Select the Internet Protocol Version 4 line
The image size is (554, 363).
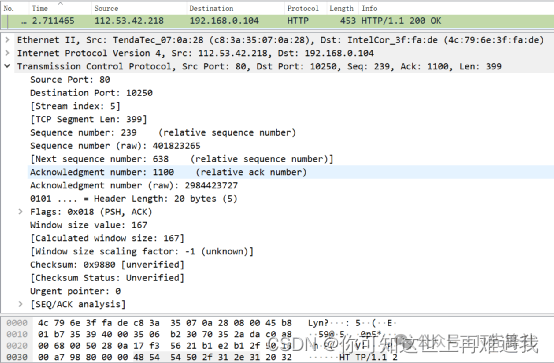195,53
